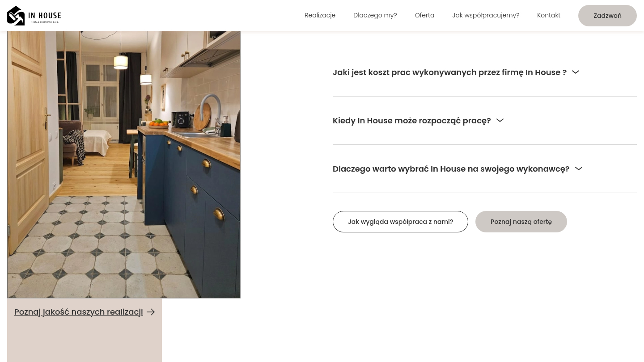Click Poznaj naszą ofertę button
This screenshot has height=362, width=644.
(521, 222)
